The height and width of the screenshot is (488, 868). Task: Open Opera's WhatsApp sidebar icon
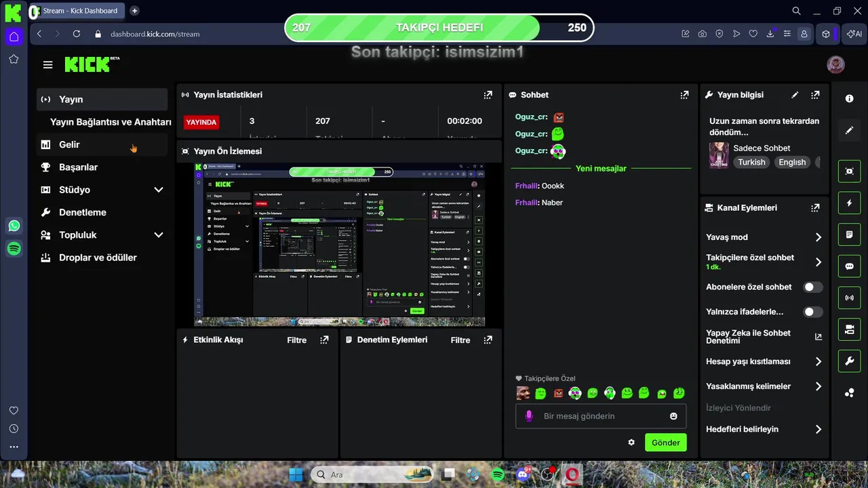click(x=14, y=226)
